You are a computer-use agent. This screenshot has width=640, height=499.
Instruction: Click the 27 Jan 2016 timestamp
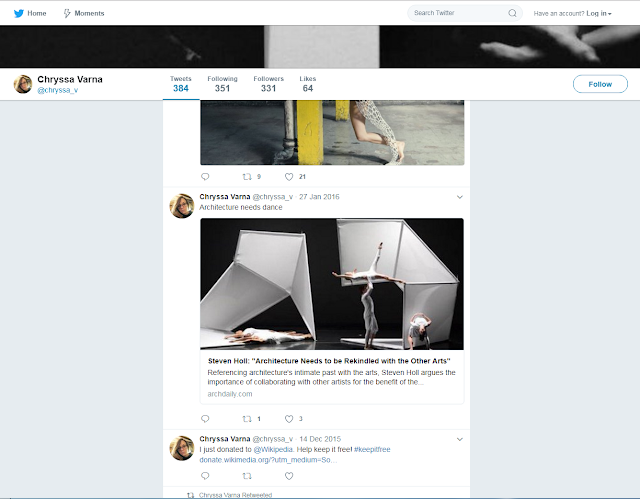click(319, 197)
